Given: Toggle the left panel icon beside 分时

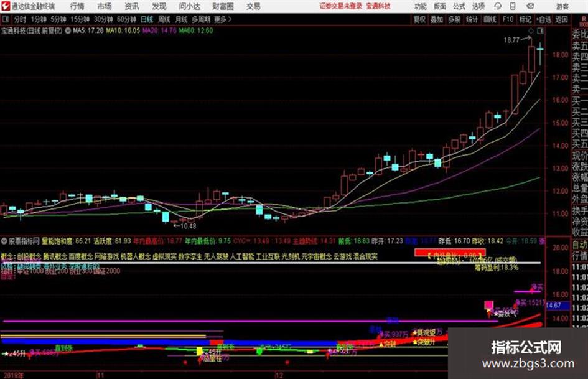Looking at the screenshot, I should [6, 19].
